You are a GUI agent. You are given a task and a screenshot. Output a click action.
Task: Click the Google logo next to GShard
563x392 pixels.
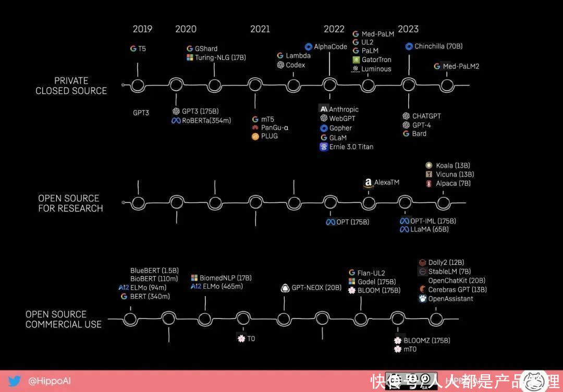[x=190, y=48]
